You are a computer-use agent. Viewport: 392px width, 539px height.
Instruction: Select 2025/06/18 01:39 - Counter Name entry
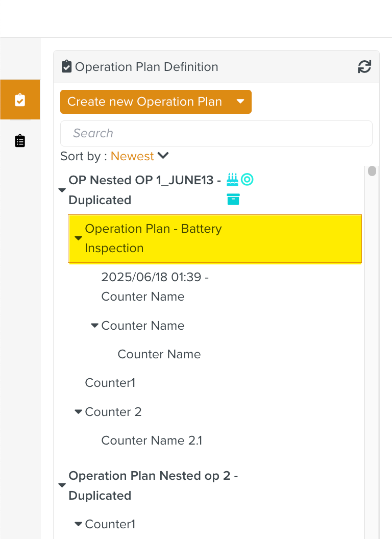[x=155, y=287]
